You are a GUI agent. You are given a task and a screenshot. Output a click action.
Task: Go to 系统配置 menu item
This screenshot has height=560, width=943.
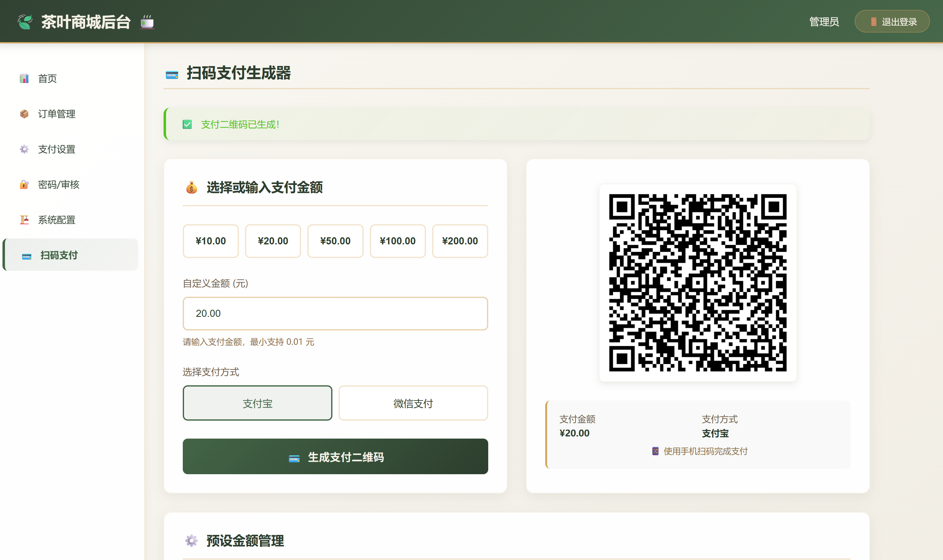tap(57, 220)
